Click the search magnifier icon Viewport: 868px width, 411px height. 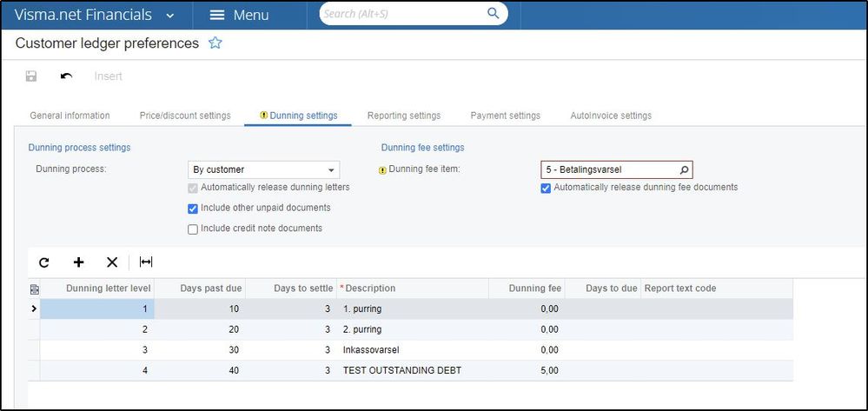coord(494,14)
